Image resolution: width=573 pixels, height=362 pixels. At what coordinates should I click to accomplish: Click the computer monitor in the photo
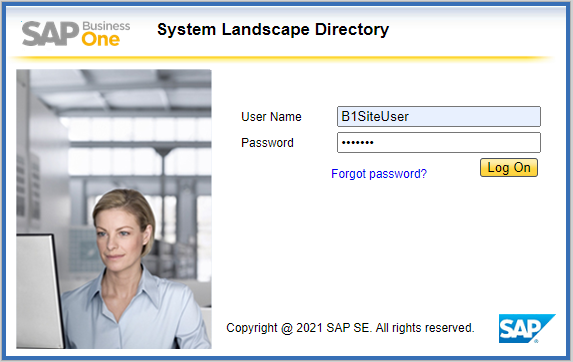pyautogui.click(x=39, y=291)
